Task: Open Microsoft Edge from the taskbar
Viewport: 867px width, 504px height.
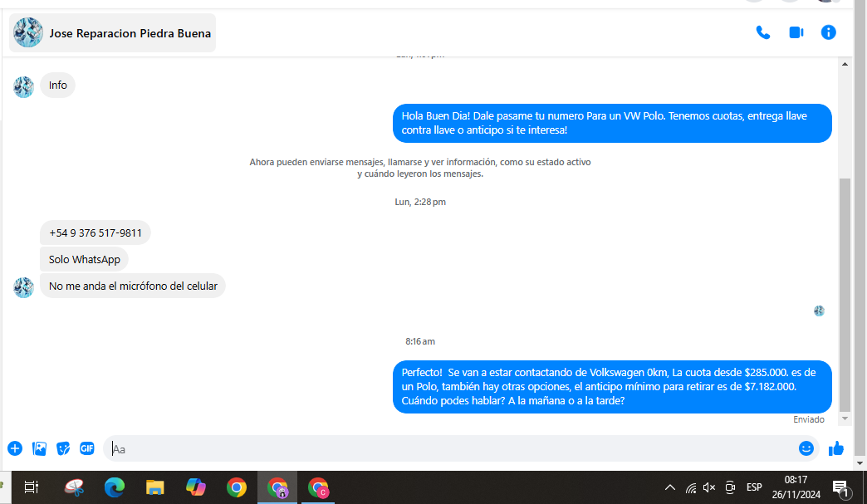Action: tap(115, 487)
